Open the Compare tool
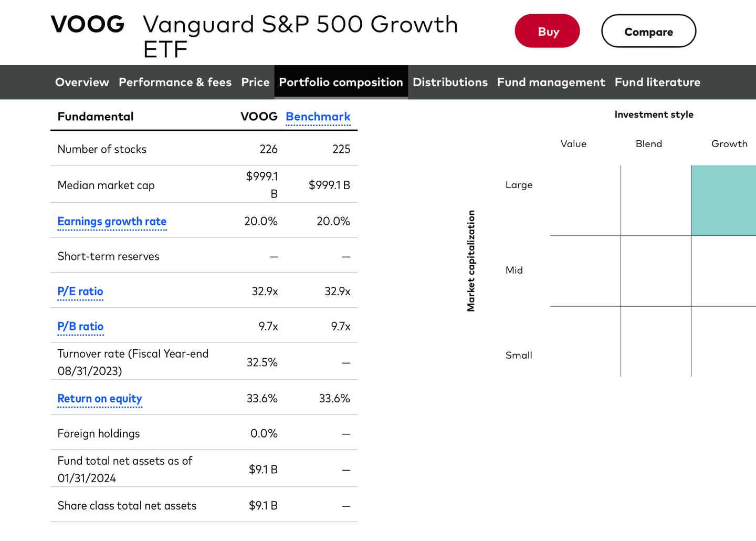756x541 pixels. 648,31
